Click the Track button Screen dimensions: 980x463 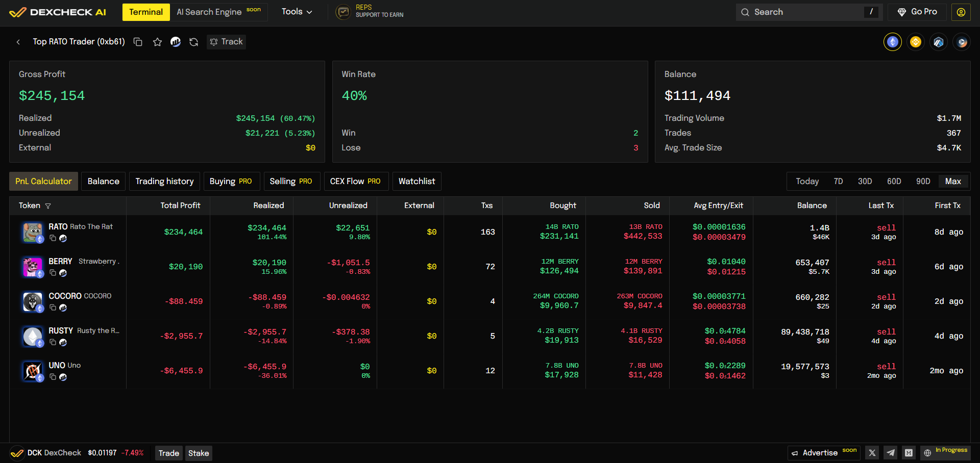pyautogui.click(x=227, y=42)
